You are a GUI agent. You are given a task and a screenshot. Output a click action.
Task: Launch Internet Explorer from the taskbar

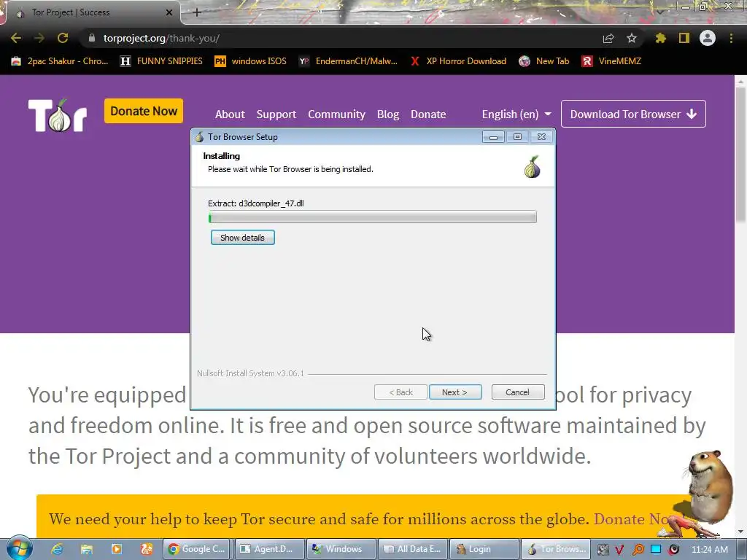coord(57,549)
